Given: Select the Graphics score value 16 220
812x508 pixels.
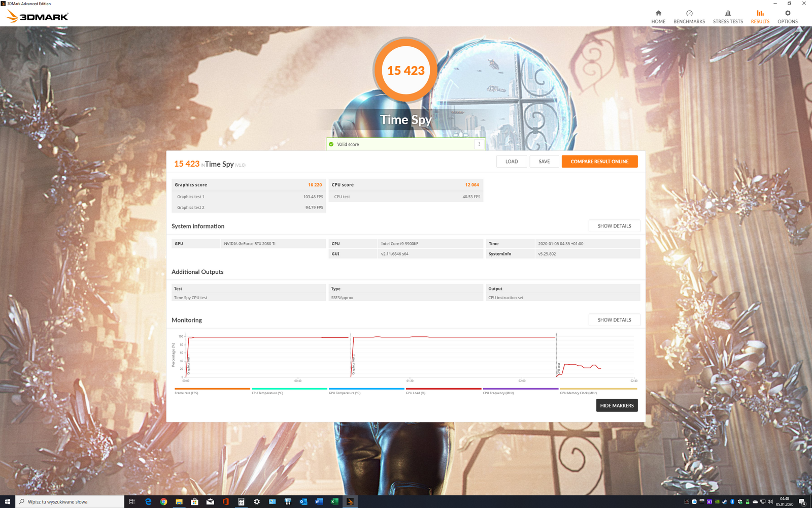Looking at the screenshot, I should 315,185.
